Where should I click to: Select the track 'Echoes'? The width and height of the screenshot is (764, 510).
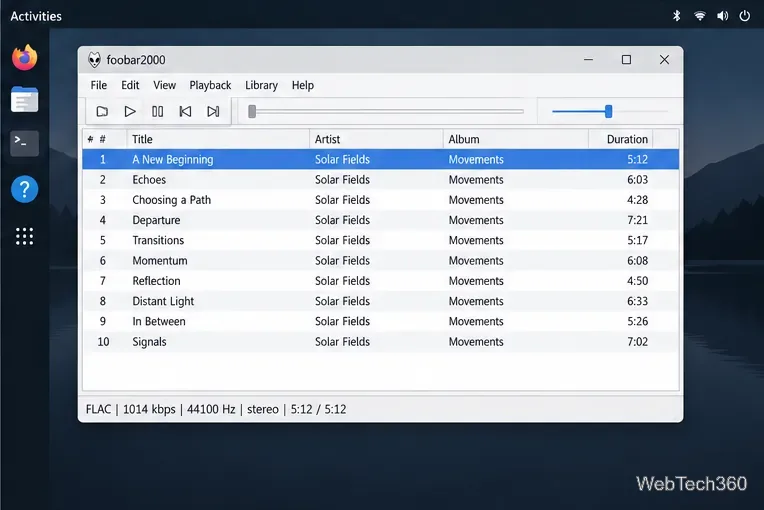[x=381, y=180]
